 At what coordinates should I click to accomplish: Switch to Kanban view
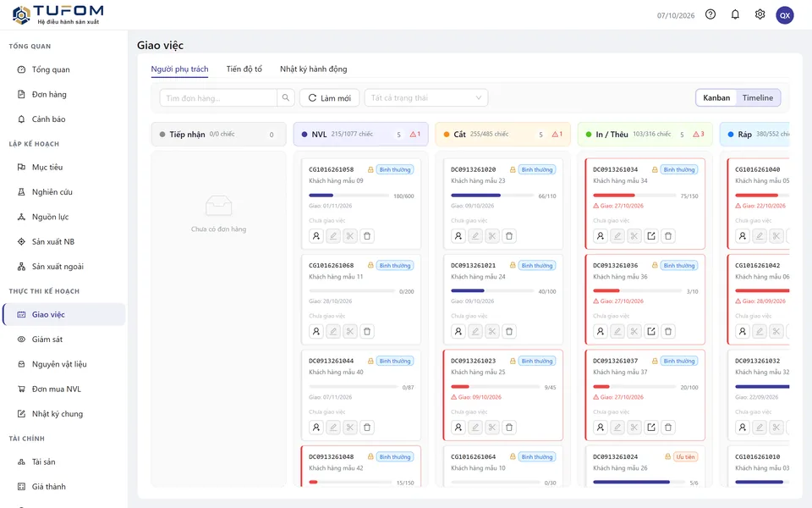716,97
